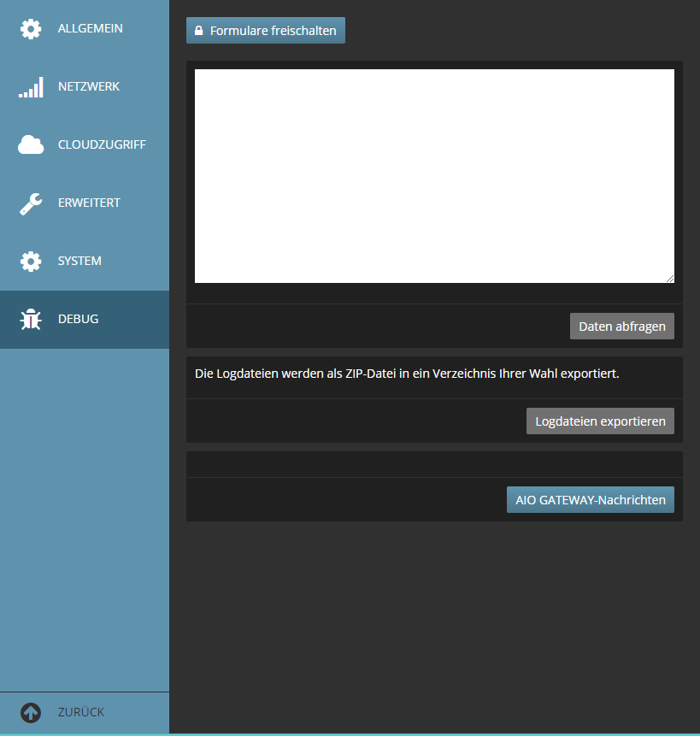Open the SYSTEM text label in sidebar
700x736 pixels.
(x=79, y=262)
